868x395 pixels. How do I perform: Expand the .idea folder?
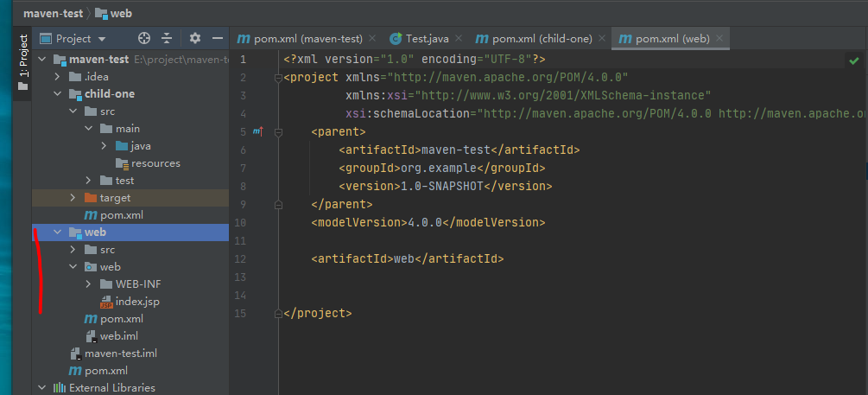pyautogui.click(x=58, y=77)
